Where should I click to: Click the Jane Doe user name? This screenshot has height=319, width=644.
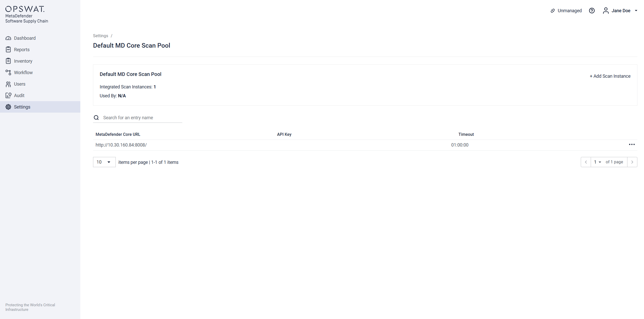point(621,11)
